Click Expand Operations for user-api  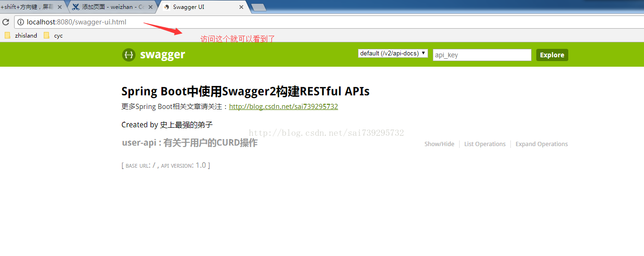(541, 144)
